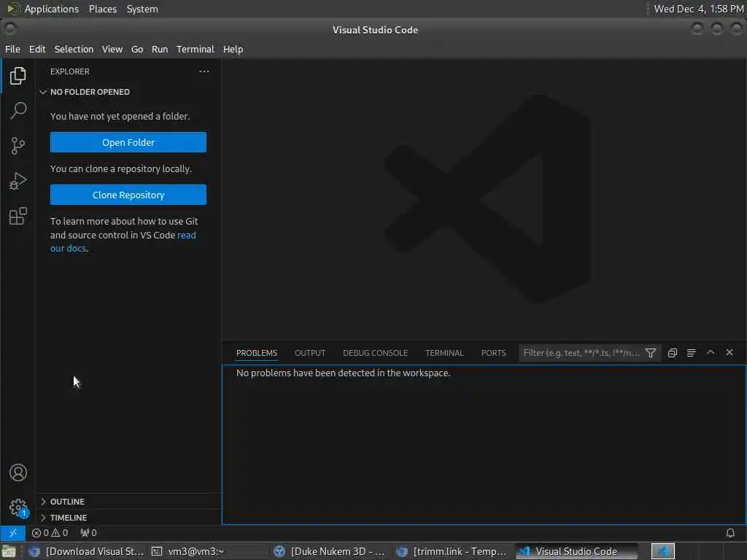The height and width of the screenshot is (560, 747).
Task: Click the show desktop icon in taskbar
Action: click(9, 551)
